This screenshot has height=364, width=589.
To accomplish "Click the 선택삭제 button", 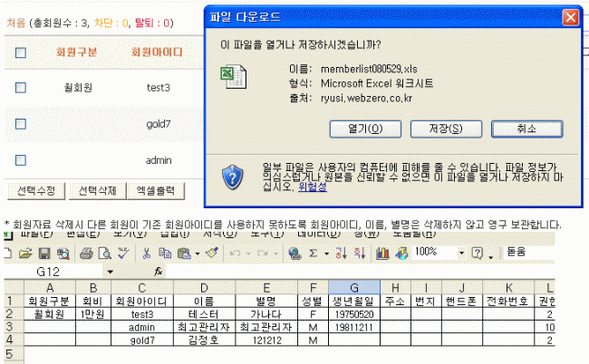I will pyautogui.click(x=97, y=191).
